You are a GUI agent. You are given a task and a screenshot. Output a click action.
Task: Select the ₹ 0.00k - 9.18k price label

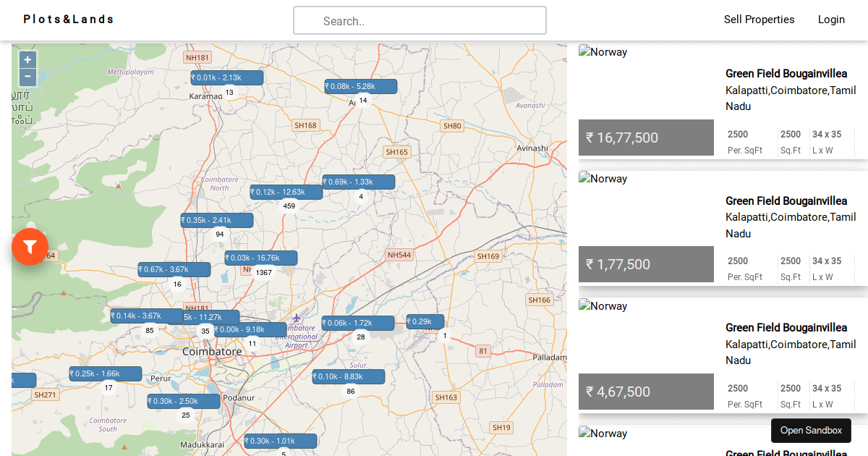tap(250, 329)
